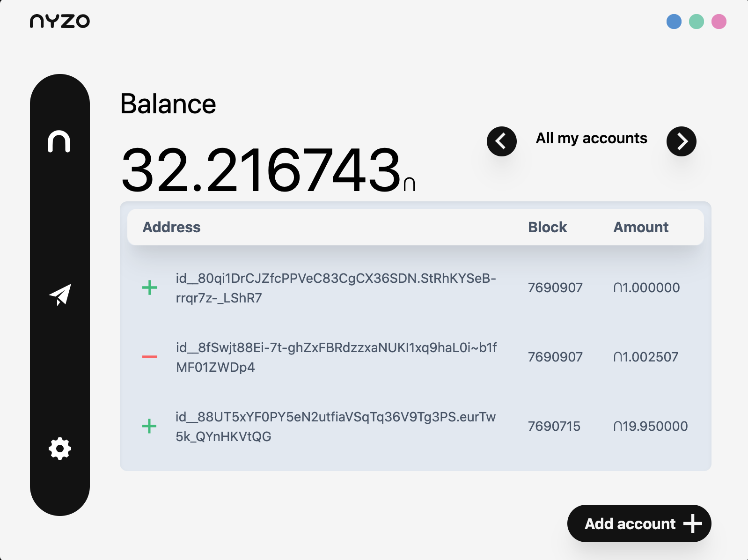Viewport: 748px width, 560px height.
Task: Click the green plus icon for block 7690715
Action: point(149,426)
